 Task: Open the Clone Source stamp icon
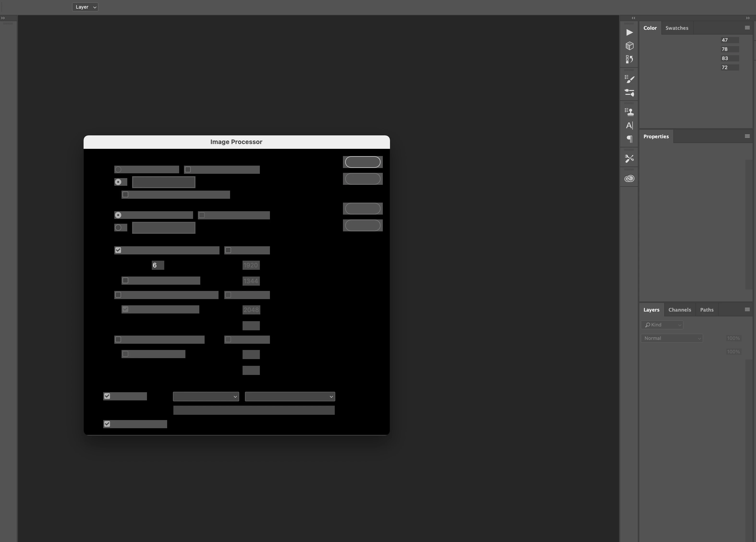629,112
